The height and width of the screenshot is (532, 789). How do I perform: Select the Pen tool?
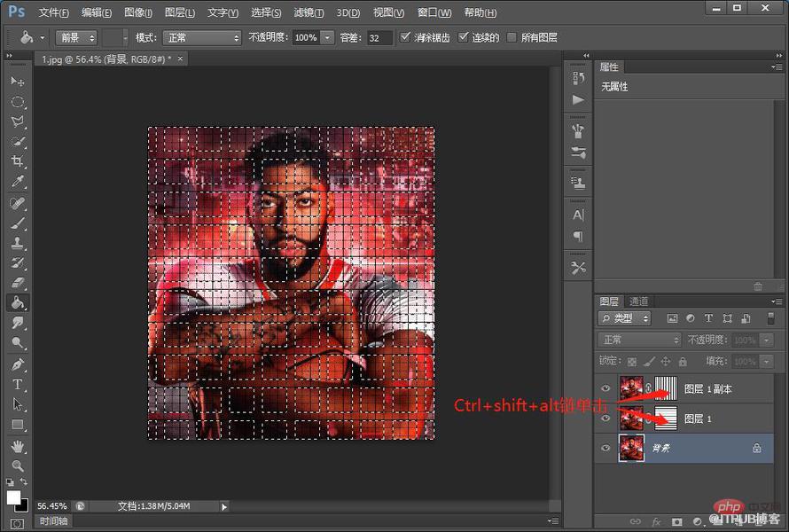pos(18,364)
